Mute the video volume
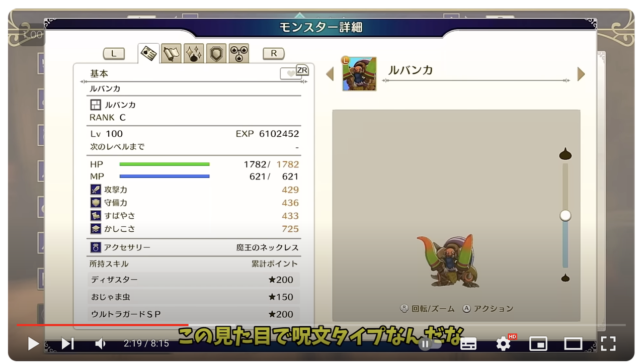Viewport: 644px width, 364px height. [101, 343]
